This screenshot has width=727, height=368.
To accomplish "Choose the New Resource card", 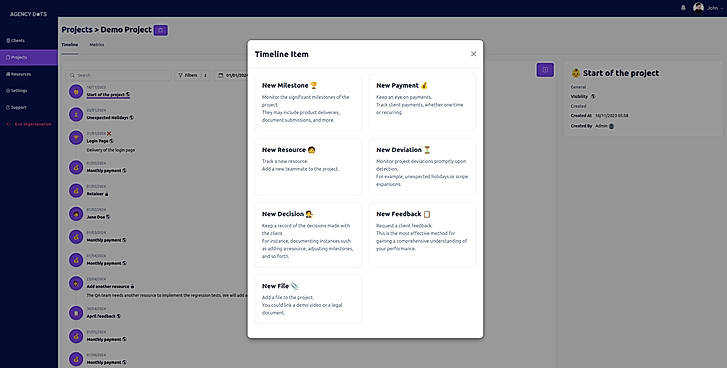I will (x=308, y=167).
